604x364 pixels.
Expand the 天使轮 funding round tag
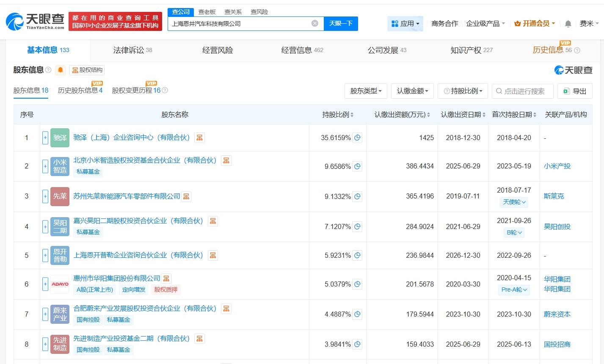[514, 202]
